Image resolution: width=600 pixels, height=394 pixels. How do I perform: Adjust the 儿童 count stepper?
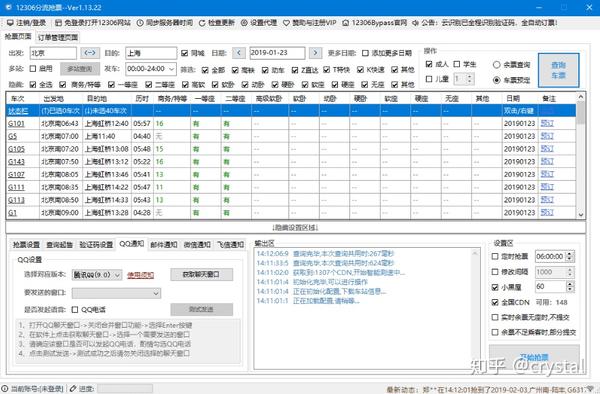(x=470, y=79)
